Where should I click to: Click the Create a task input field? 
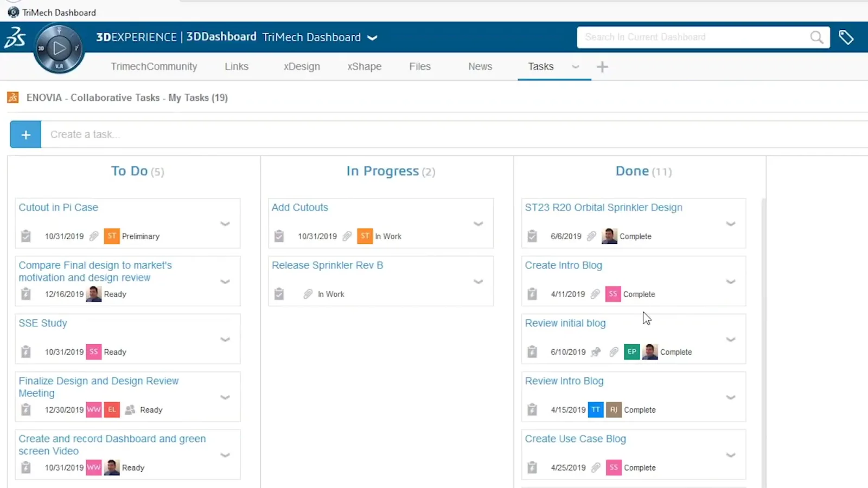click(455, 134)
